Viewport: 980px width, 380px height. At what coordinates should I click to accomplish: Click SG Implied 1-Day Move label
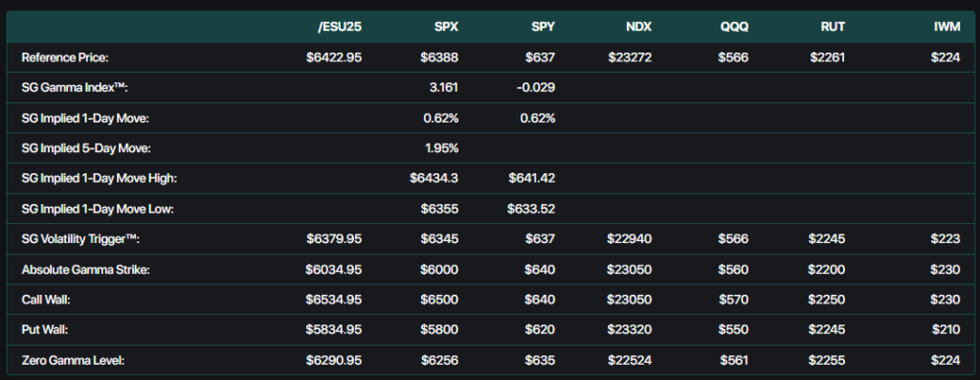coord(85,118)
